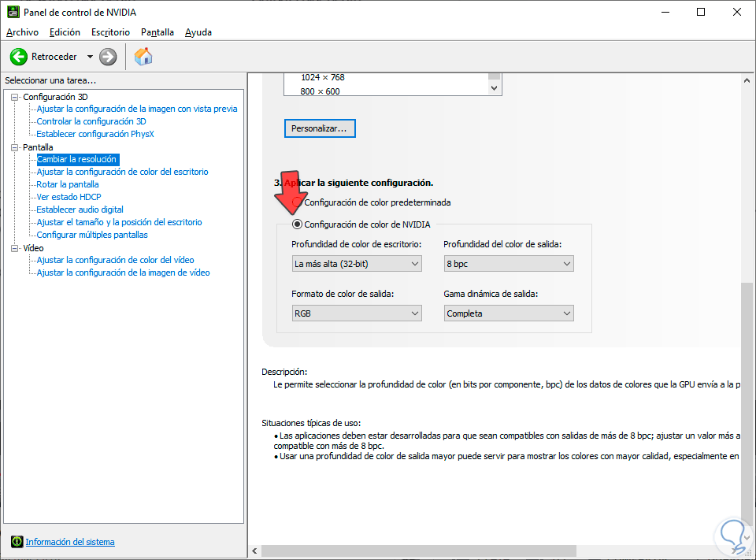The height and width of the screenshot is (560, 756).
Task: Select Cambiar la resolución task
Action: 77,159
